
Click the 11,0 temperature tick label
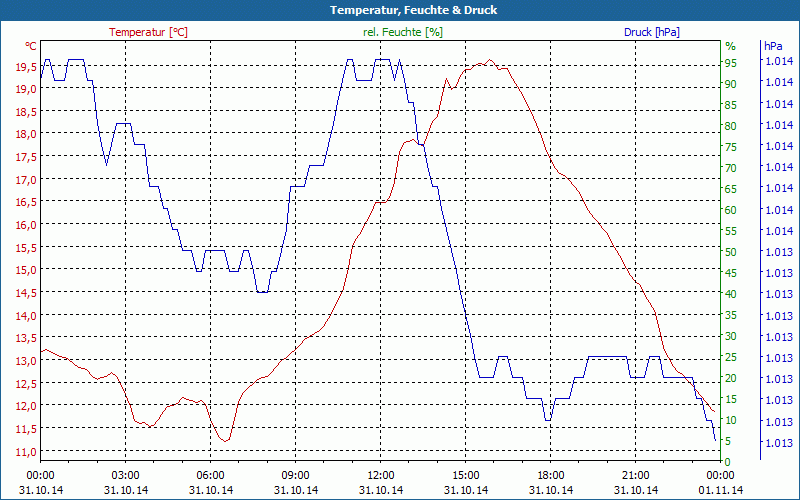(x=26, y=452)
